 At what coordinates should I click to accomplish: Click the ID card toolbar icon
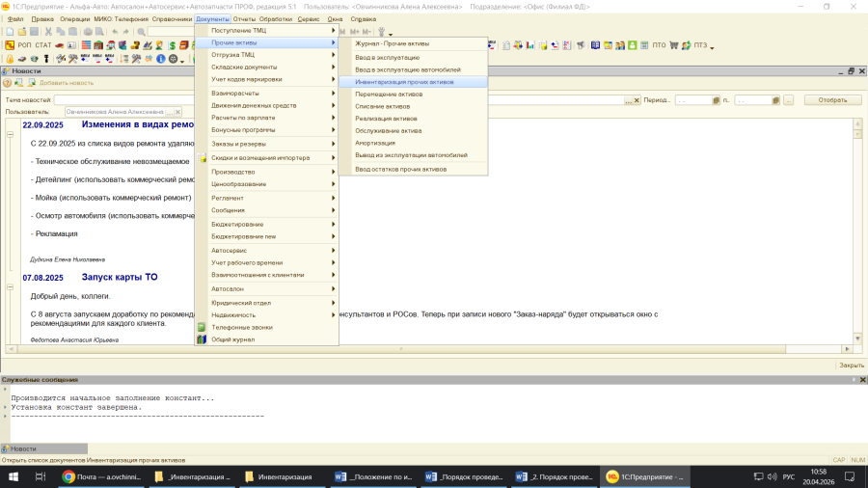tap(71, 45)
